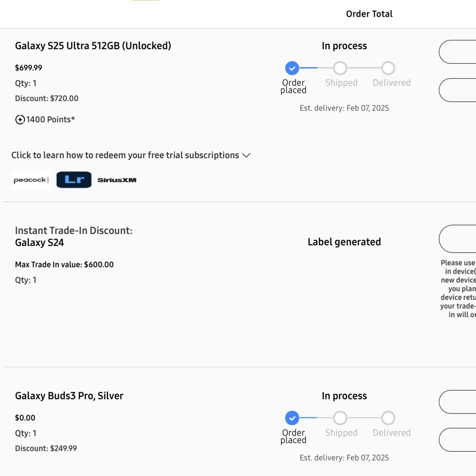Click the S25 Ultra Shipped status circle
Screen dimensions: 476x476
point(340,68)
